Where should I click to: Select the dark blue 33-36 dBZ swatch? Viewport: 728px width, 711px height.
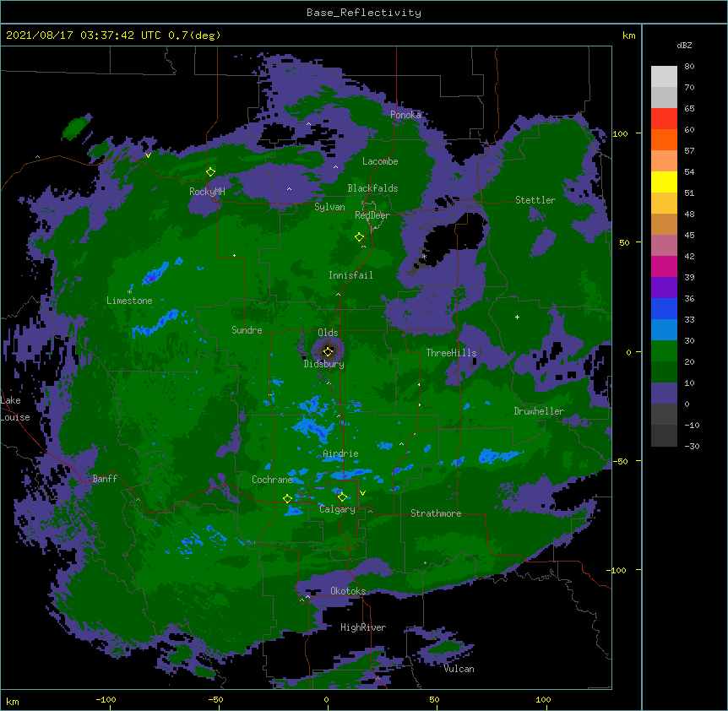pyautogui.click(x=664, y=308)
